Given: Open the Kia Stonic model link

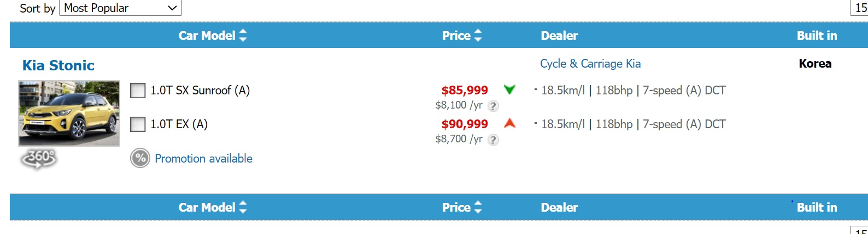Looking at the screenshot, I should point(58,65).
